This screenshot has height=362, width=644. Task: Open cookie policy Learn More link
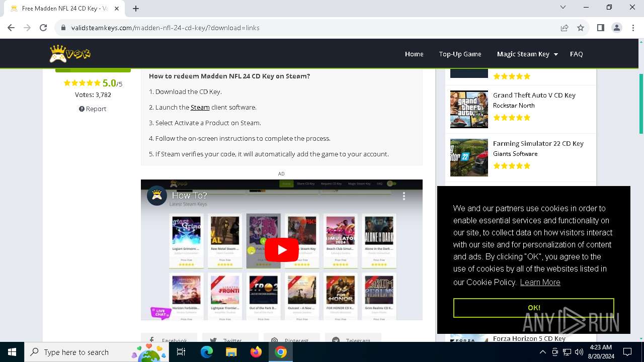coord(540,282)
